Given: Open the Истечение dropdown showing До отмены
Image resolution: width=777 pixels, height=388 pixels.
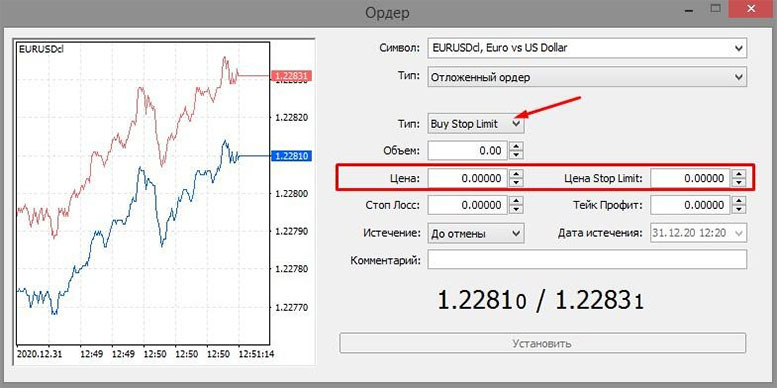Looking at the screenshot, I should click(x=476, y=233).
